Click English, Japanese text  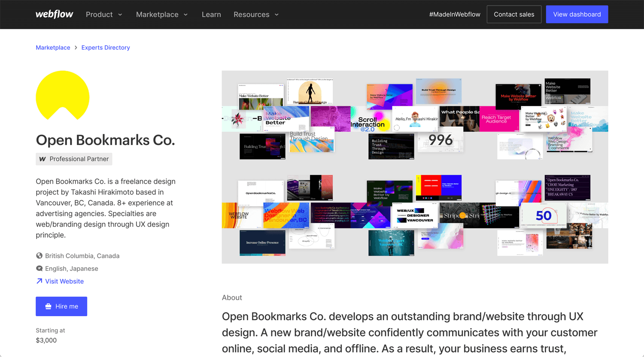click(x=72, y=269)
